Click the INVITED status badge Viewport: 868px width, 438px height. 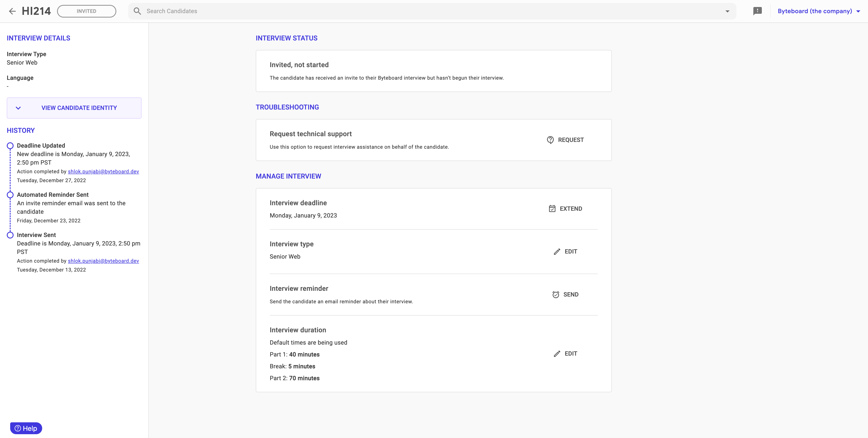click(87, 11)
